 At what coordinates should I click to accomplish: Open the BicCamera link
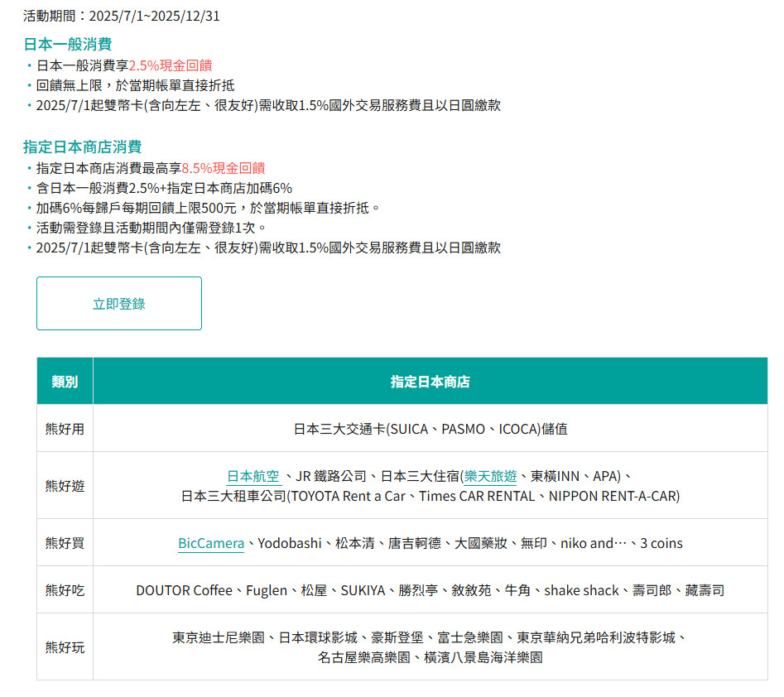[211, 543]
